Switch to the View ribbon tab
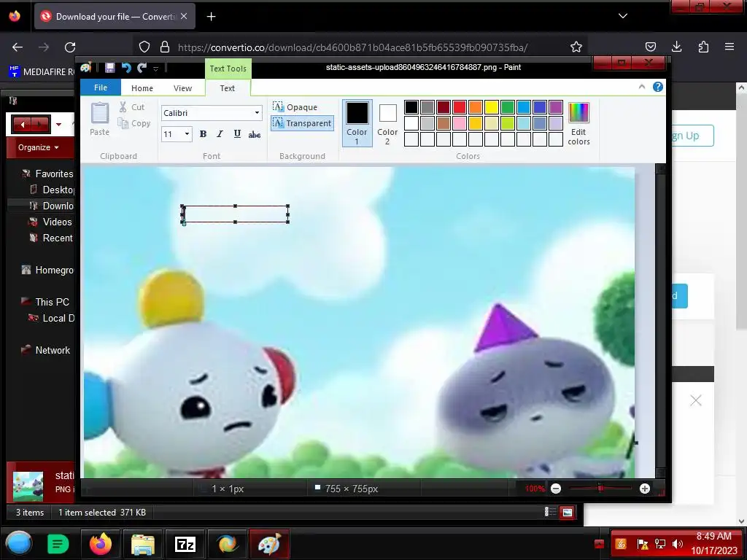Image resolution: width=747 pixels, height=560 pixels. coord(182,88)
